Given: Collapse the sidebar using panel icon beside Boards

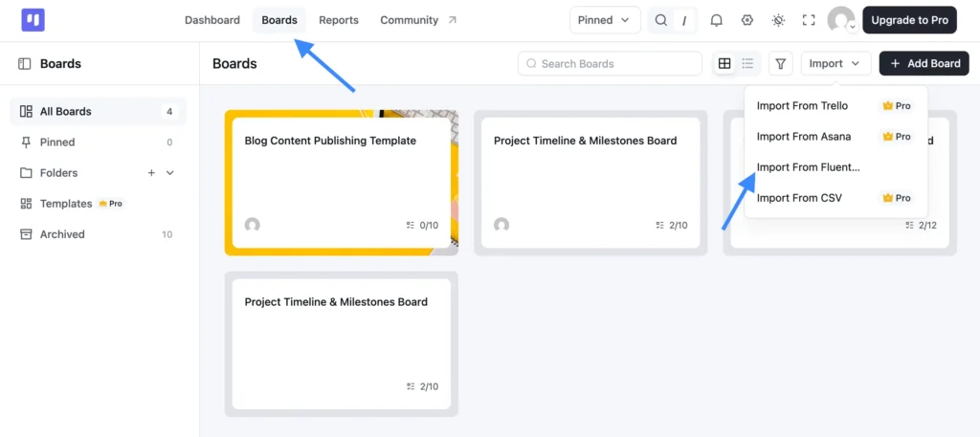Looking at the screenshot, I should click(x=24, y=64).
